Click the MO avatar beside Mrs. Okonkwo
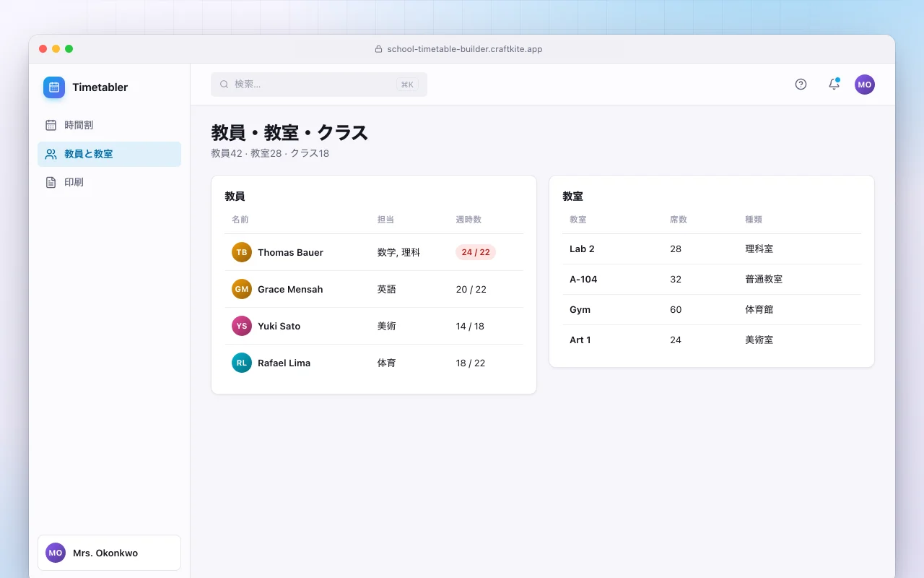 click(x=56, y=553)
